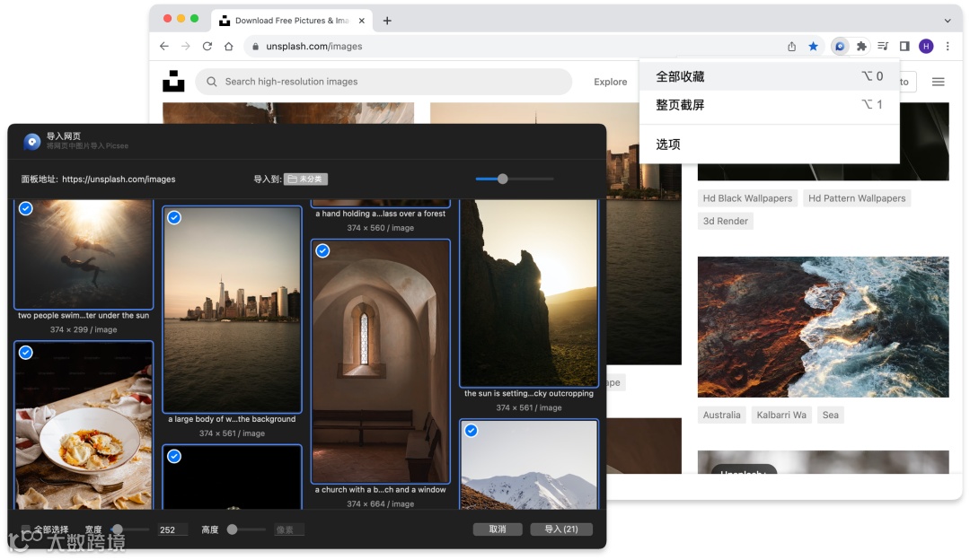Open the purple H profile avatar
This screenshot has height=560, width=970.
tap(926, 47)
